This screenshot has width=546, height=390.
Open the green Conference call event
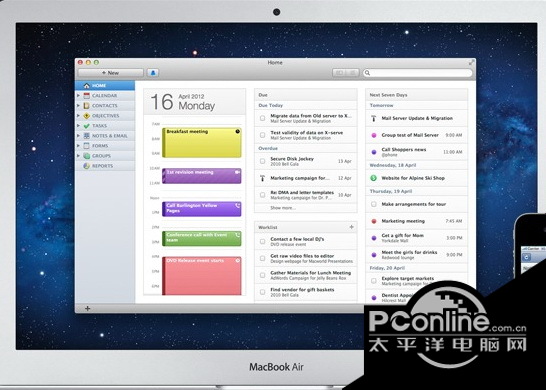coord(202,239)
